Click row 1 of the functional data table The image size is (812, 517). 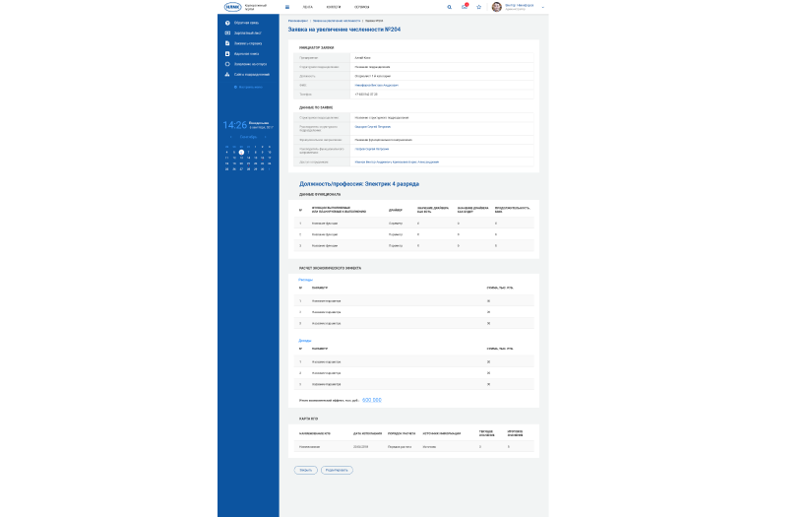[413, 224]
